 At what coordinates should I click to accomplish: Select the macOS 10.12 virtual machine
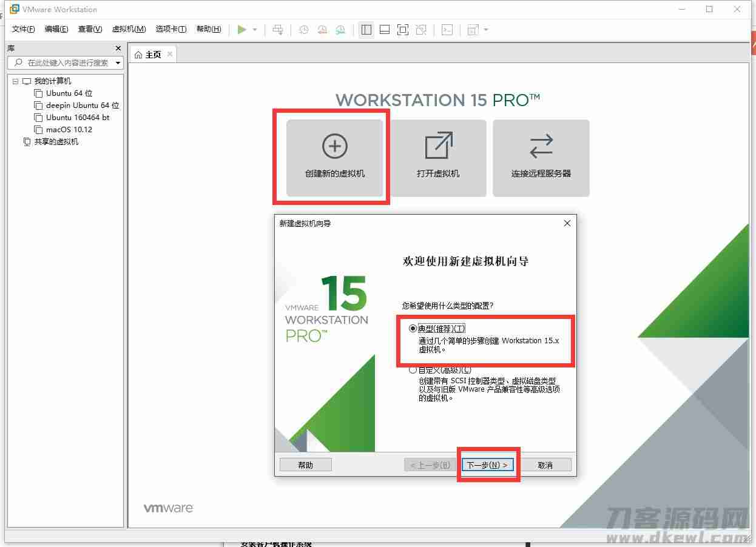(x=69, y=130)
